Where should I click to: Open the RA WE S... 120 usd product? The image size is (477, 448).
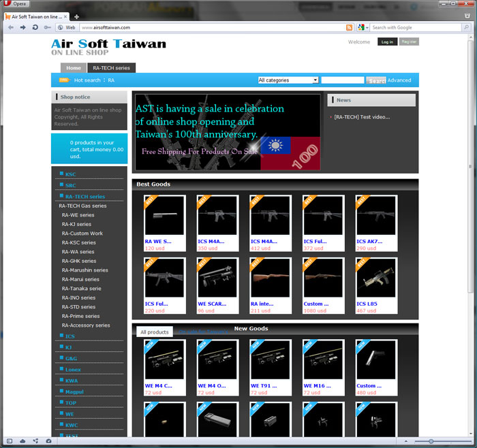(x=165, y=223)
